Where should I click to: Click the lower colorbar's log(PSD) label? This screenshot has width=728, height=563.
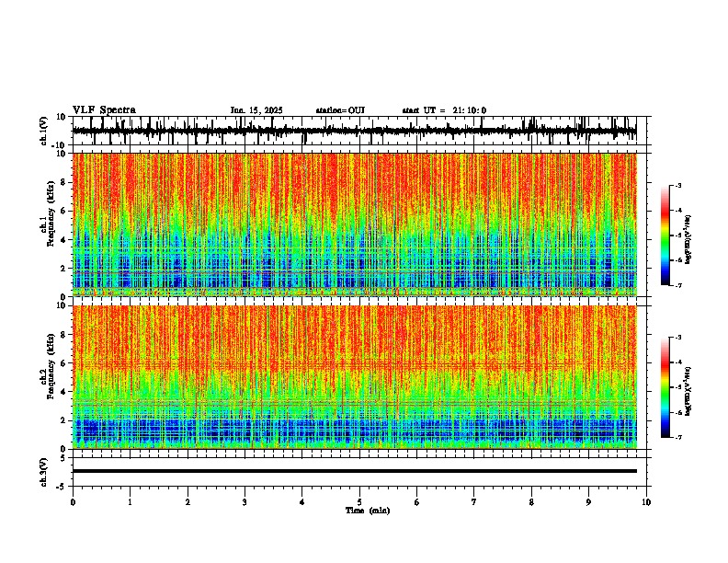click(x=688, y=391)
